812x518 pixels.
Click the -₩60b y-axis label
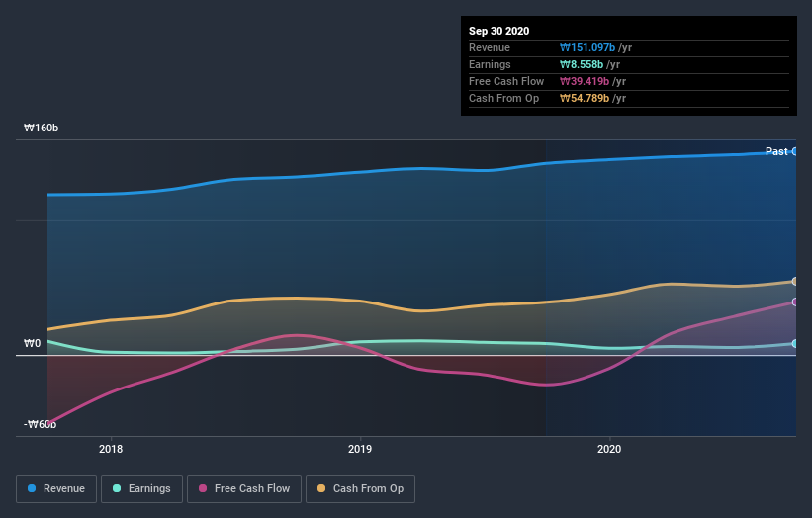tap(40, 424)
